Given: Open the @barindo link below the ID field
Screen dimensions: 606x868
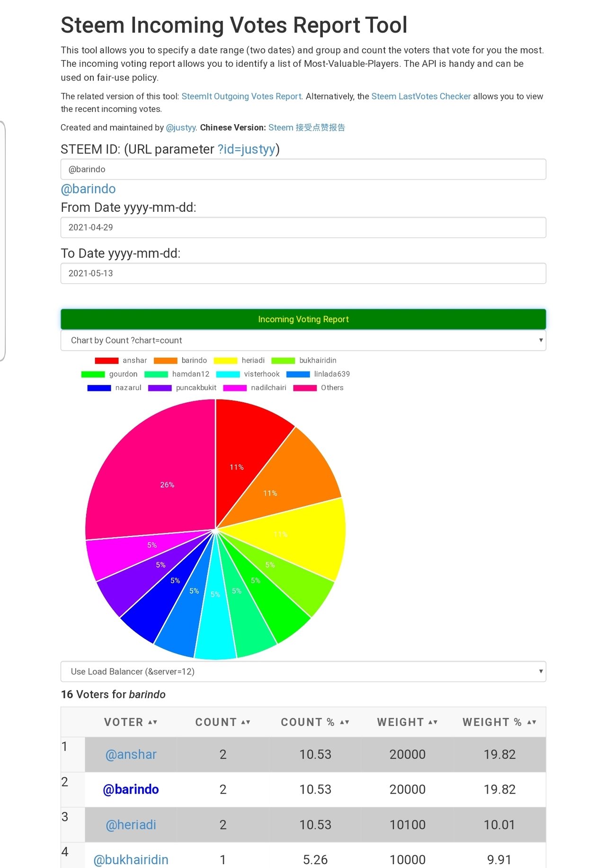Looking at the screenshot, I should click(x=88, y=189).
